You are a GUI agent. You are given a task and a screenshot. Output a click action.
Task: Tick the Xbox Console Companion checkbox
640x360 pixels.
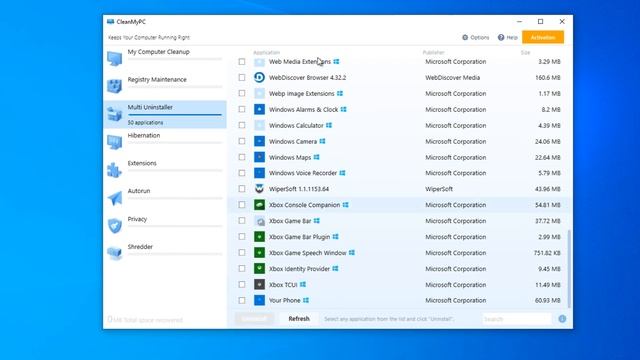pos(242,205)
